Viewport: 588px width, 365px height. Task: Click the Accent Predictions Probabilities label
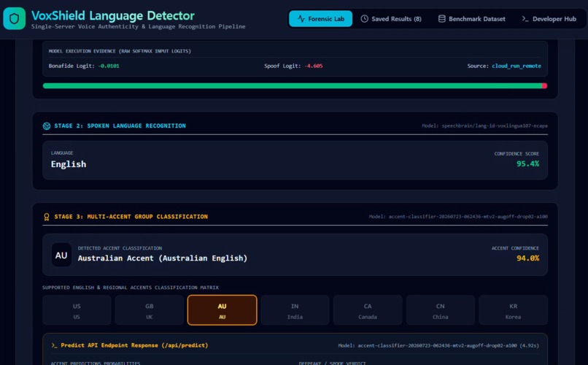(x=96, y=363)
